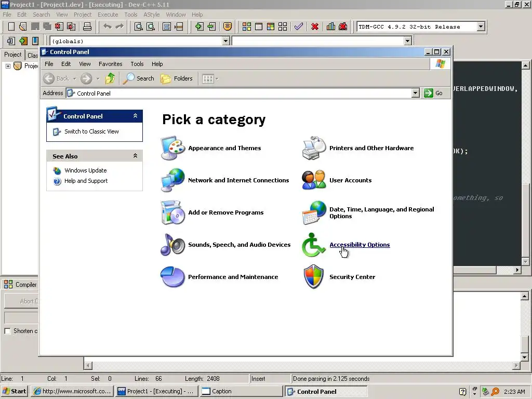
Task: Click Remove from project green minus icon
Action: click(x=211, y=26)
